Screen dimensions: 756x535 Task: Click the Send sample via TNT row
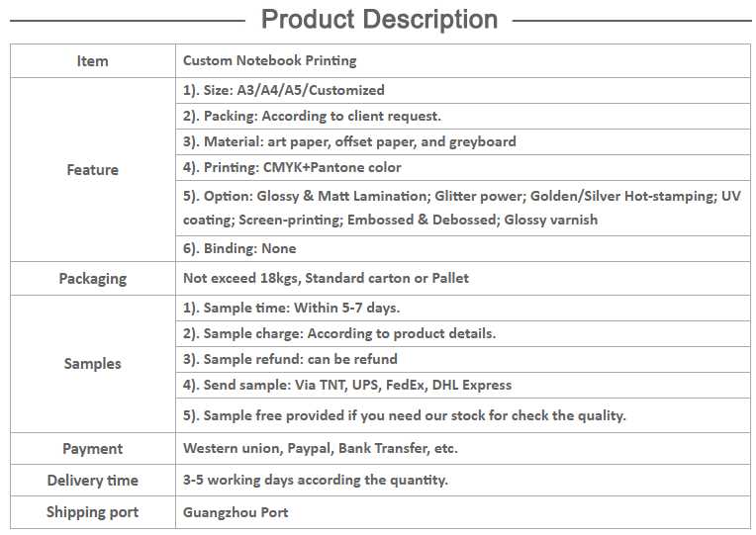pyautogui.click(x=347, y=385)
